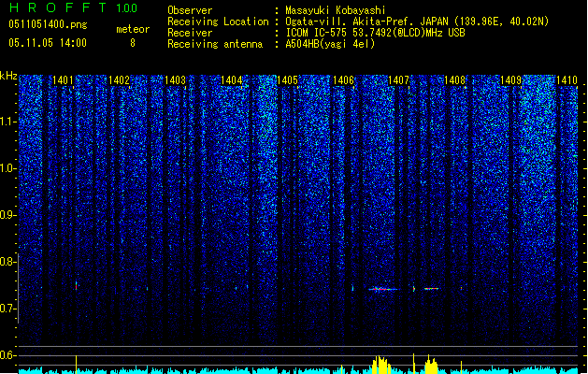Click the 1401 time marker
Viewport: 588px width, 374px height.
pos(63,80)
